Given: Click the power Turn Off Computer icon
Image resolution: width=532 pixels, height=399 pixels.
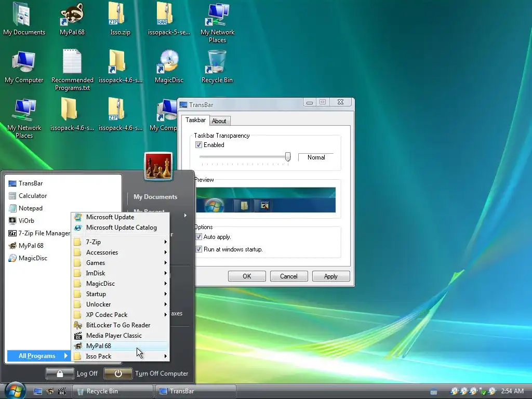Looking at the screenshot, I should coord(118,374).
